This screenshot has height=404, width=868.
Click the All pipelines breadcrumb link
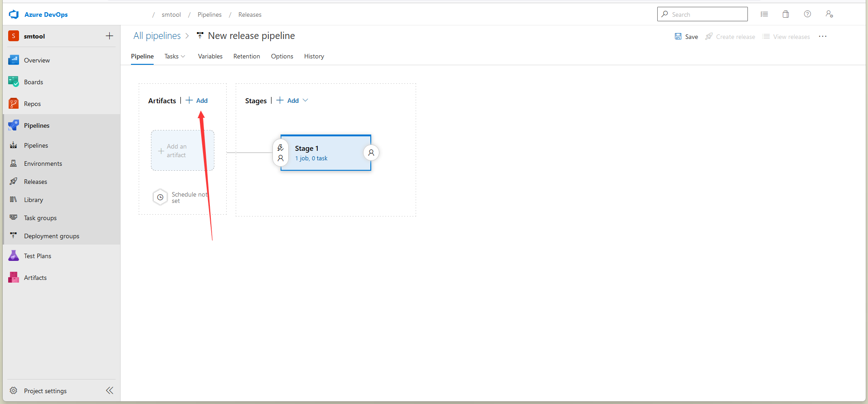click(x=157, y=36)
